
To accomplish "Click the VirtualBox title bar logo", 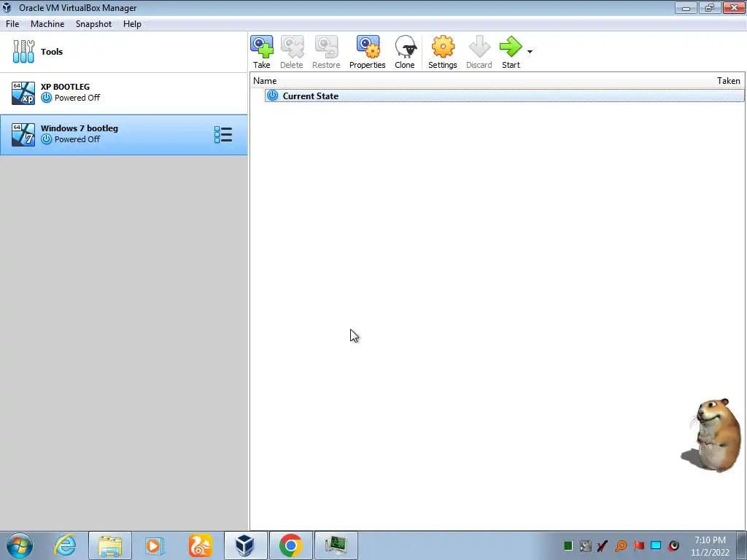I will (7, 7).
